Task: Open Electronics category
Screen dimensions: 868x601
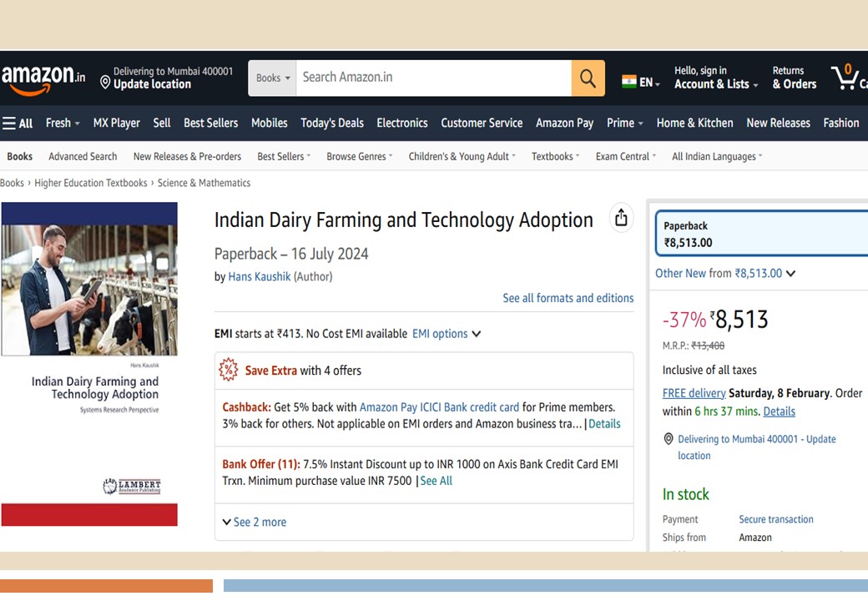Action: click(402, 123)
